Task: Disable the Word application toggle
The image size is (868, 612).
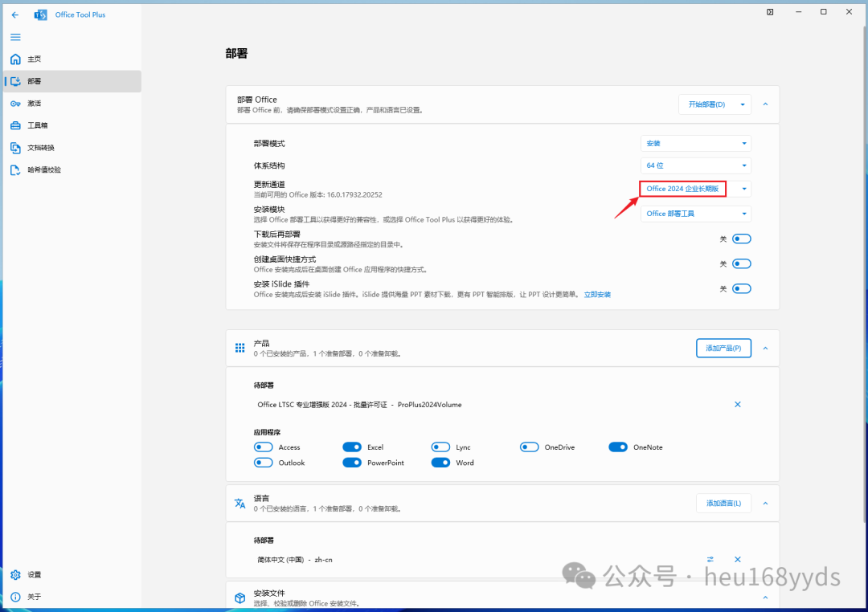Action: coord(440,463)
